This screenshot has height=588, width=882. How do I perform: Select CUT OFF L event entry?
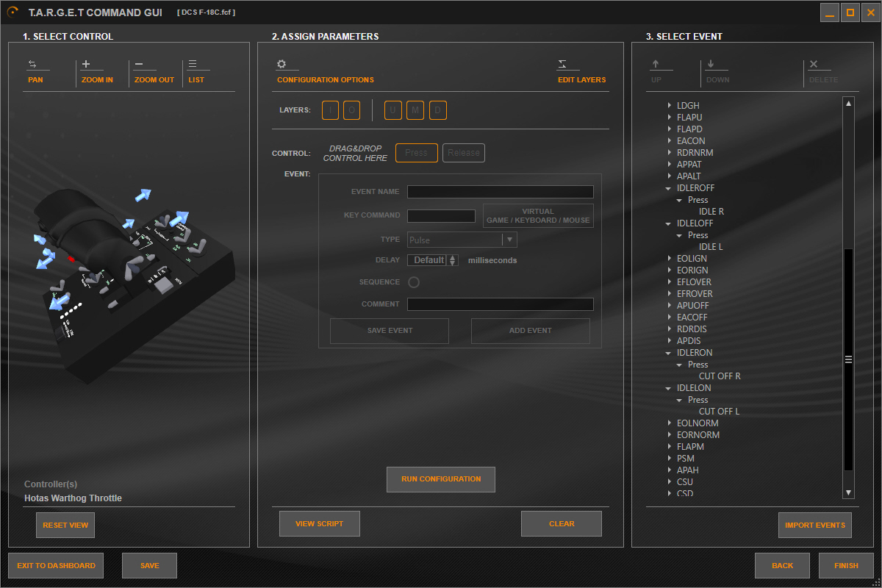point(719,412)
